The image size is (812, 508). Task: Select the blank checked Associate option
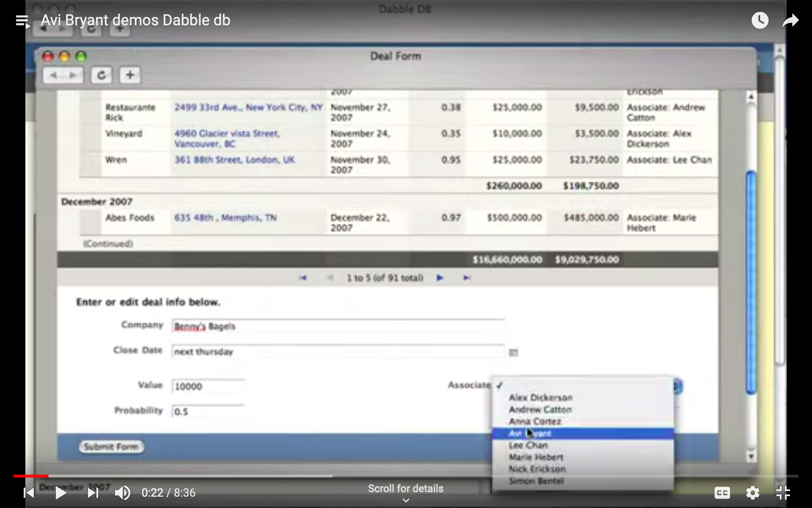(582, 386)
